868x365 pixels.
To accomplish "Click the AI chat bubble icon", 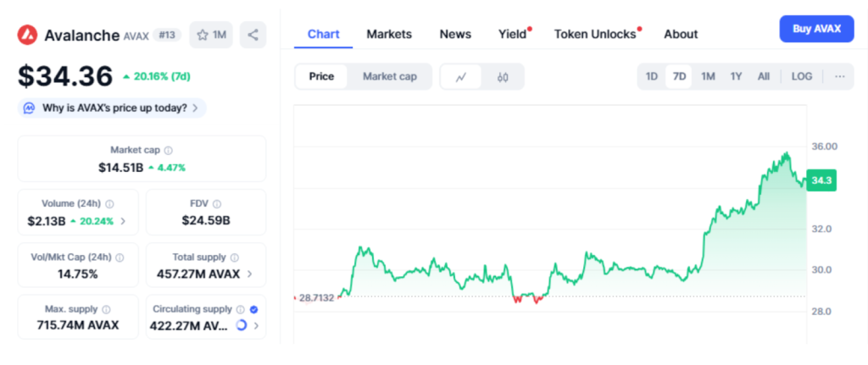I will coord(29,108).
